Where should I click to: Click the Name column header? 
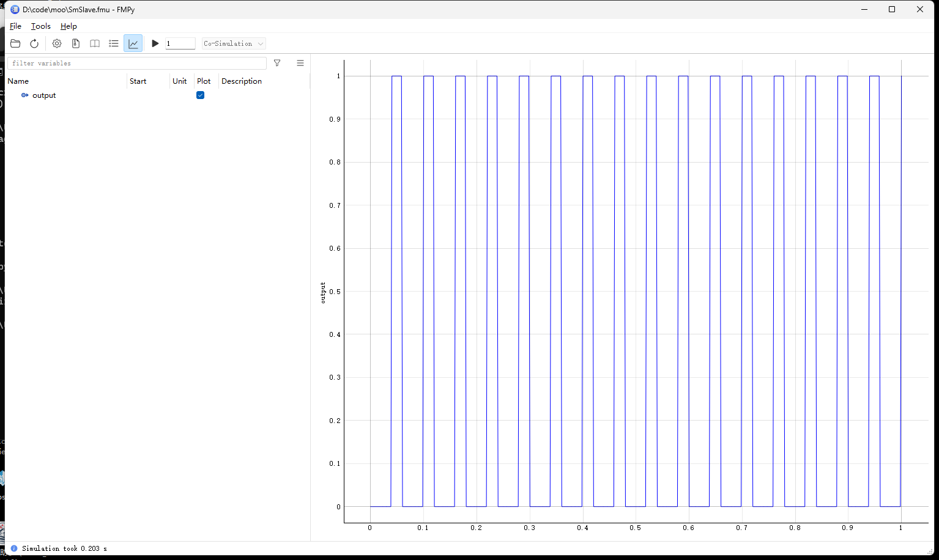66,81
